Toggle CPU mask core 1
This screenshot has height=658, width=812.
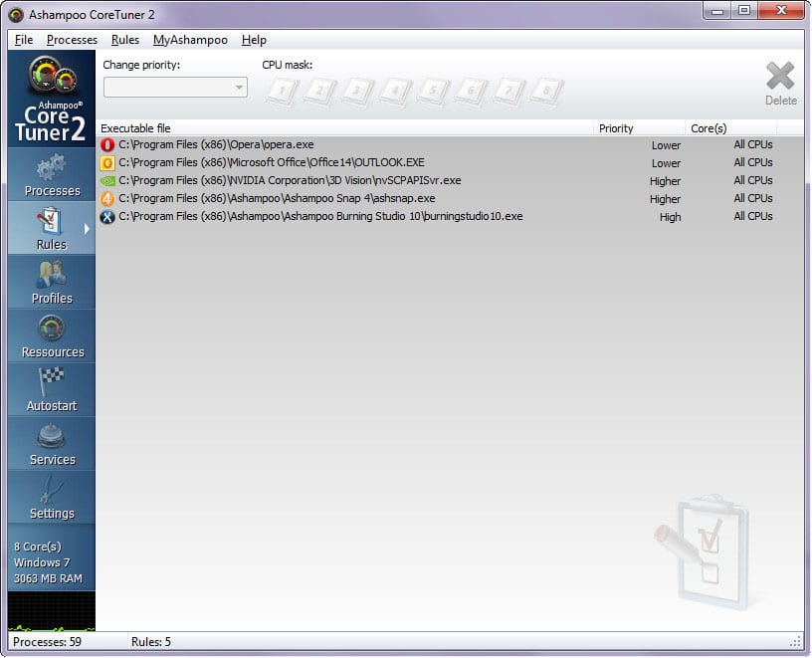tap(283, 92)
